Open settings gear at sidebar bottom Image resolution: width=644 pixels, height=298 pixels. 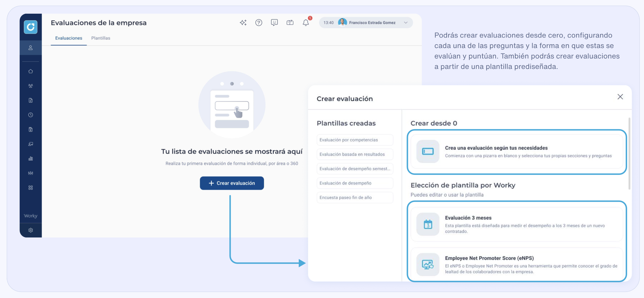click(x=31, y=230)
